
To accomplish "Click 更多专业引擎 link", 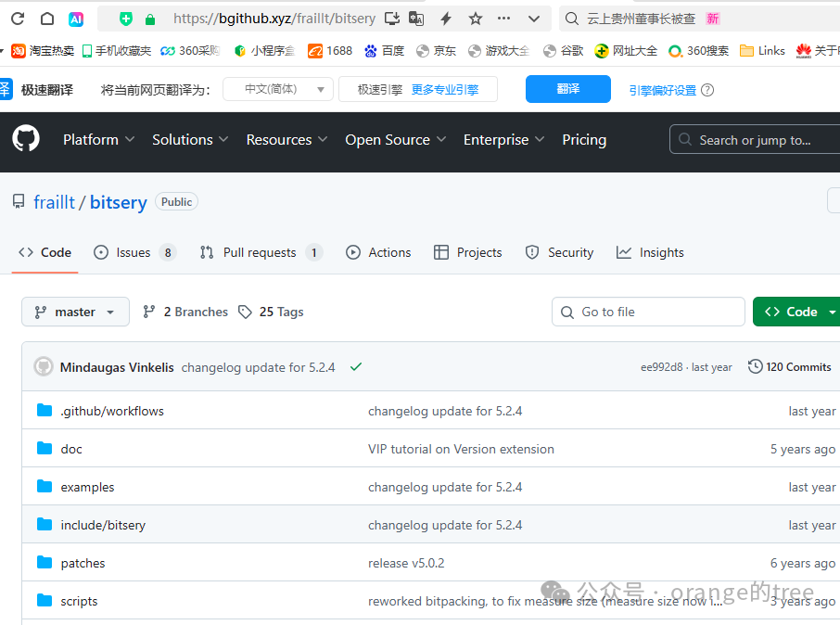I will pyautogui.click(x=445, y=90).
